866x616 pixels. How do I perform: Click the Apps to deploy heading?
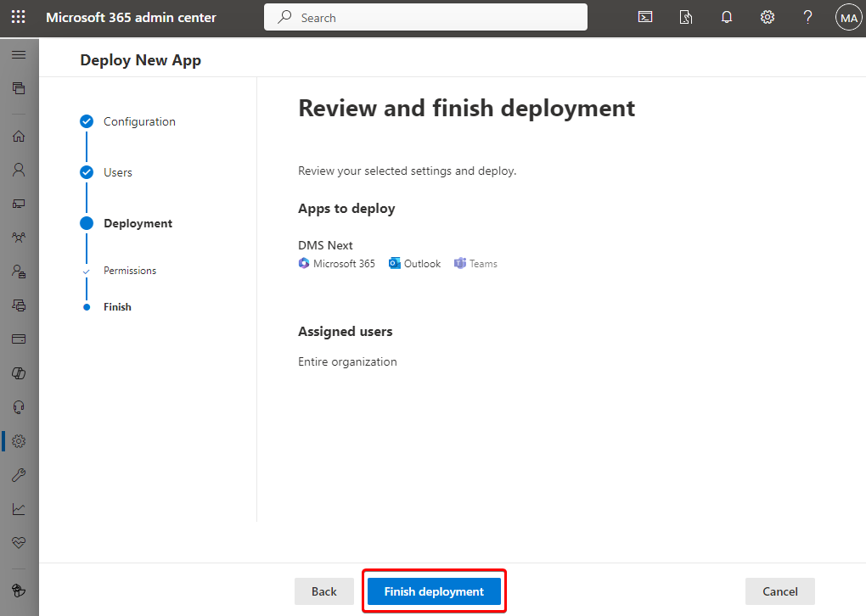click(347, 209)
